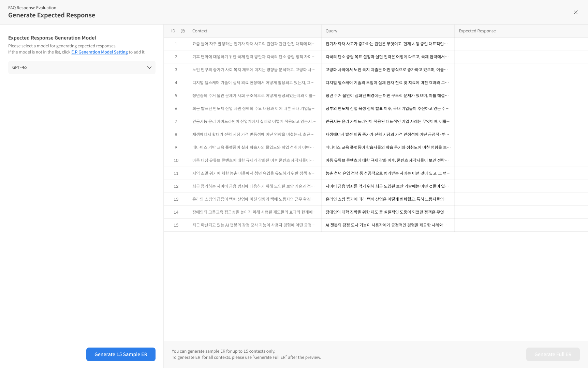Click the ID column help icon
588x368 pixels.
click(x=183, y=31)
